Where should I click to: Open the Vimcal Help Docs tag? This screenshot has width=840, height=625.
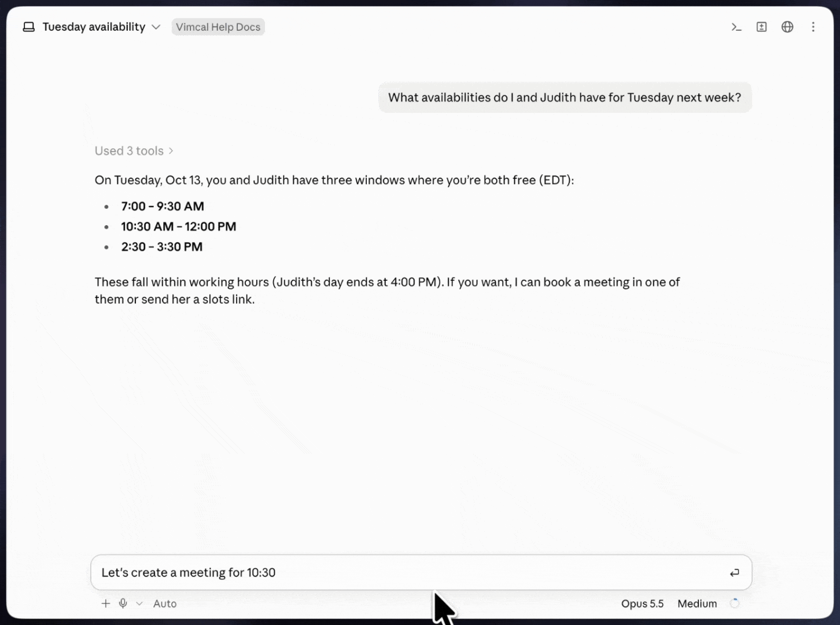click(218, 27)
